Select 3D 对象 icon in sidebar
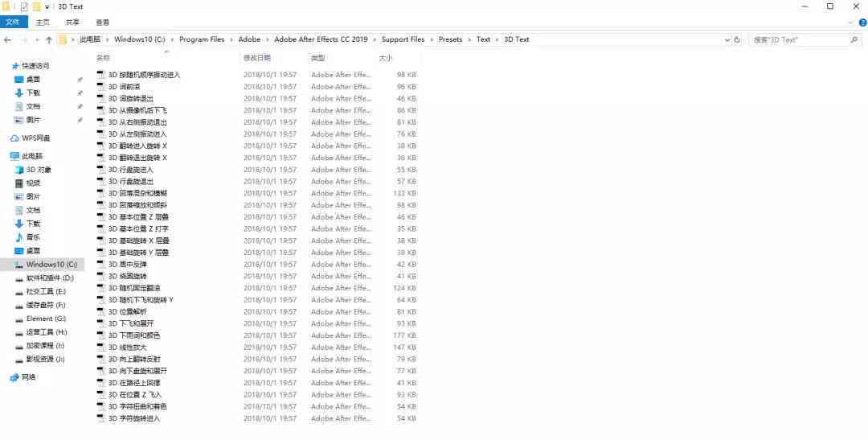This screenshot has height=440, width=868. [x=19, y=170]
